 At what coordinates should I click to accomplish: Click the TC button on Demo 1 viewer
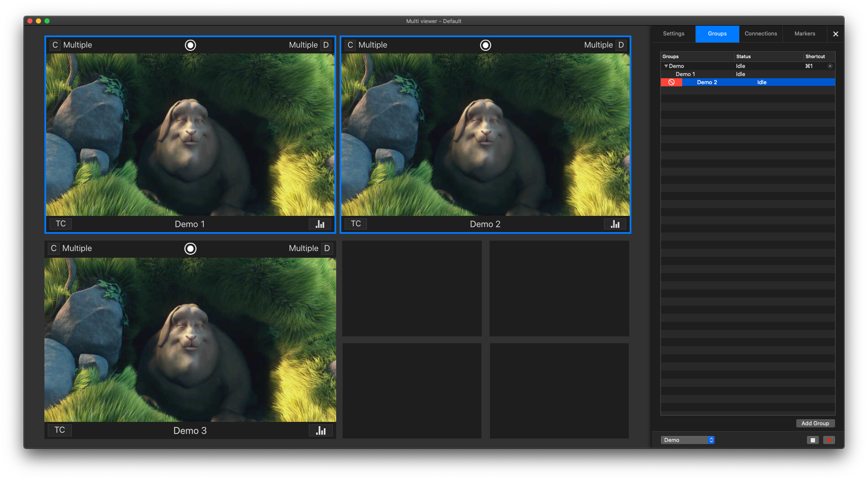(61, 224)
